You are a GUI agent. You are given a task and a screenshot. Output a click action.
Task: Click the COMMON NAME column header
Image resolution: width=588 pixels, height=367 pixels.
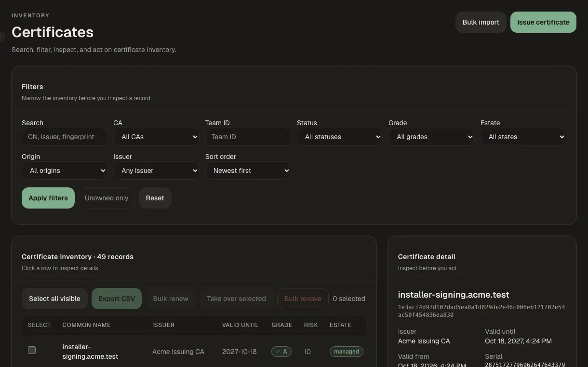coord(86,325)
